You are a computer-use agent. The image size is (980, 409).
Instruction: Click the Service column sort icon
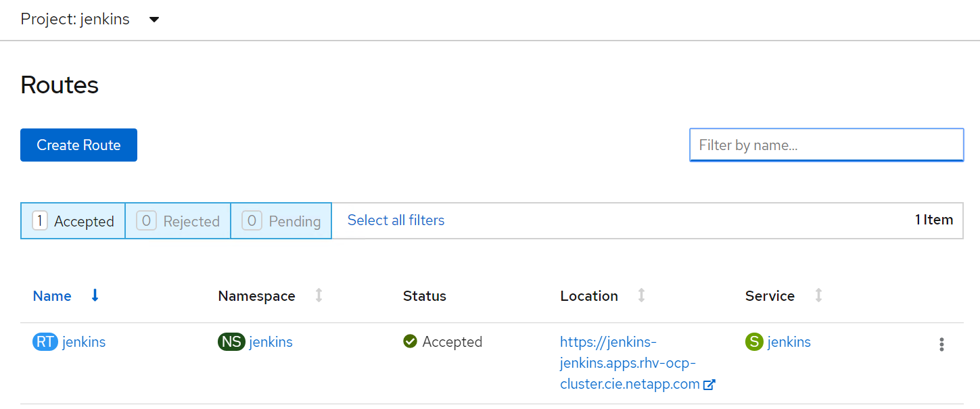[x=818, y=295]
